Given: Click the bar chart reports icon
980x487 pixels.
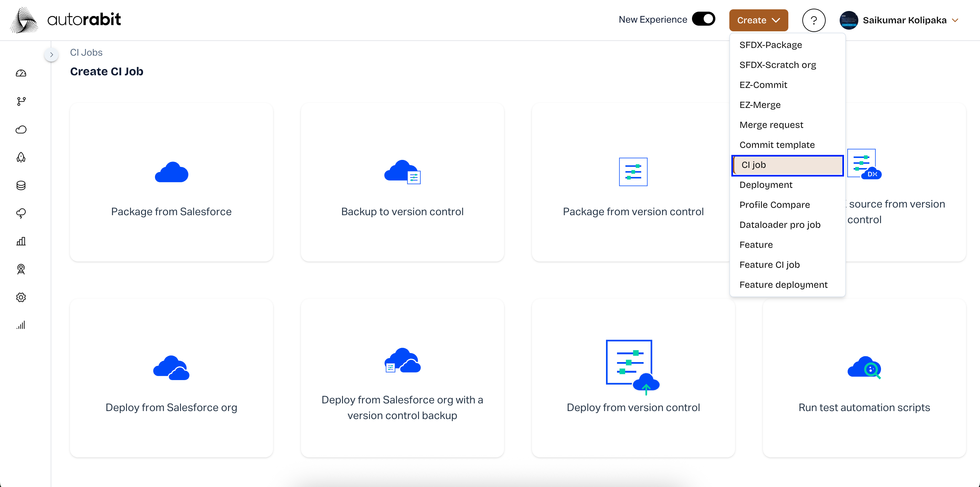Looking at the screenshot, I should coord(21,242).
